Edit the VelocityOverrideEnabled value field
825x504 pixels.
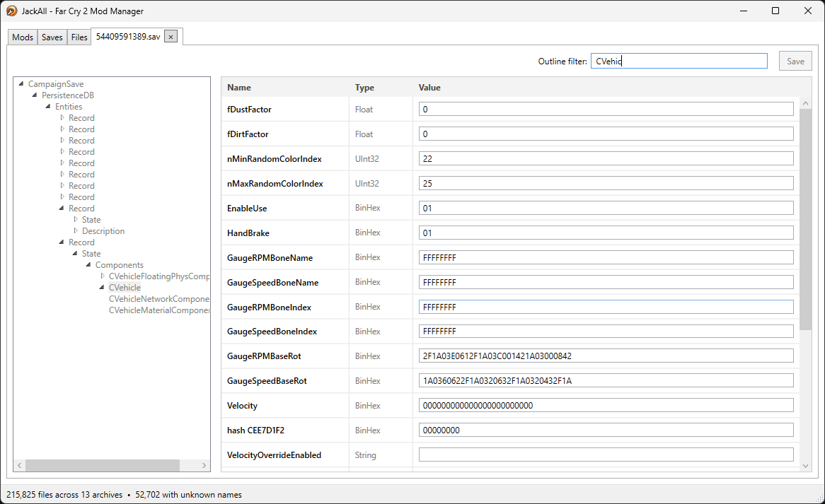click(606, 455)
